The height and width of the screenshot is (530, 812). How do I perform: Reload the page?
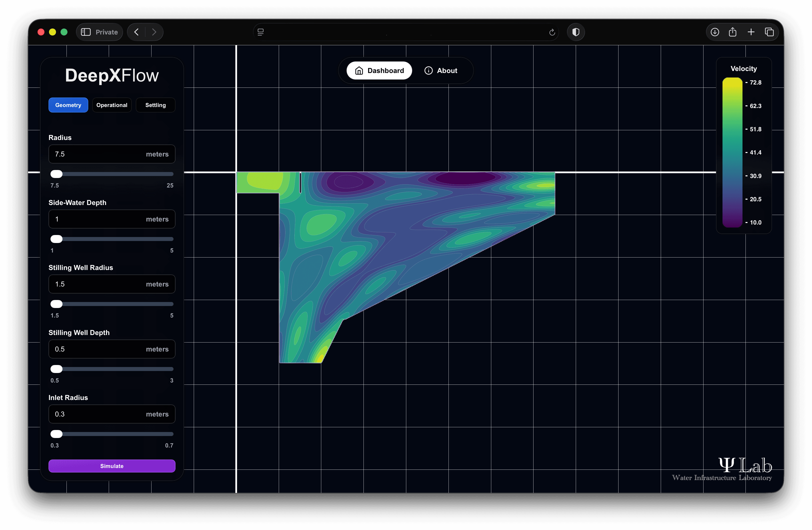click(x=552, y=32)
